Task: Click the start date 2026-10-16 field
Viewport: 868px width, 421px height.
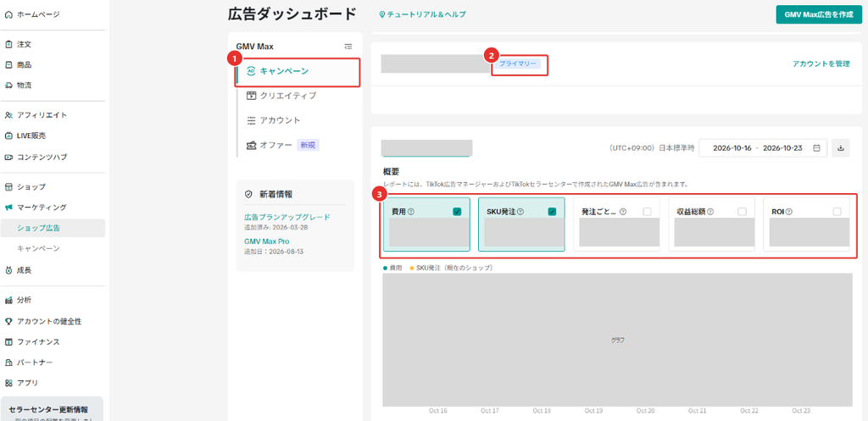Action: coord(732,148)
